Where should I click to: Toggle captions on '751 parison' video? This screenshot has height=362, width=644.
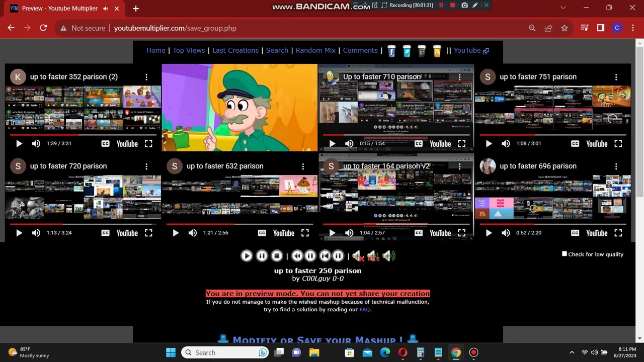(x=575, y=144)
